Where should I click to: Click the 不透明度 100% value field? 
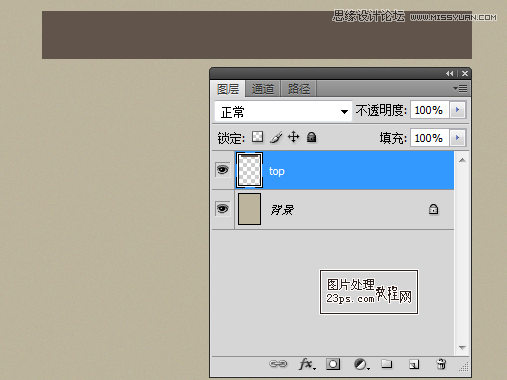click(430, 110)
